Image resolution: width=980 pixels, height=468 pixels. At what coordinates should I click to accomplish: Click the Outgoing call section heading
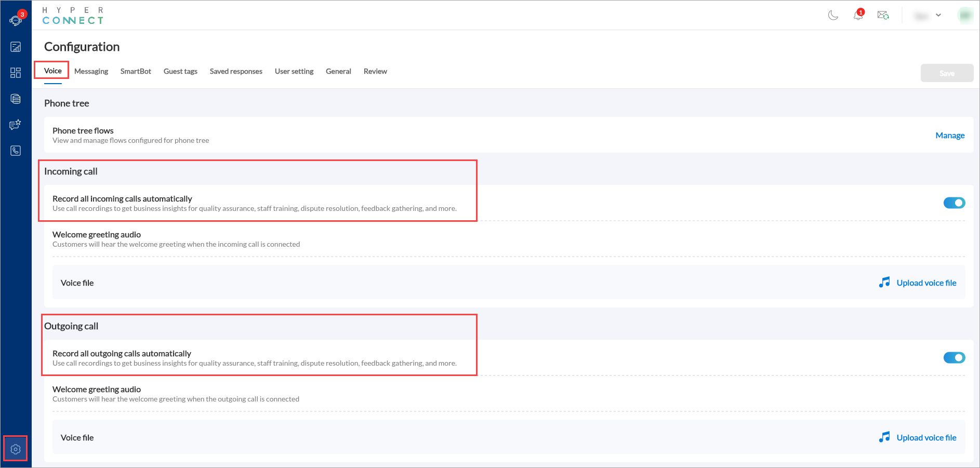coord(71,326)
